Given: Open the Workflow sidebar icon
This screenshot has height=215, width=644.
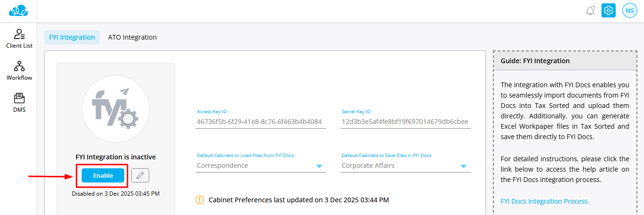Looking at the screenshot, I should point(19,70).
